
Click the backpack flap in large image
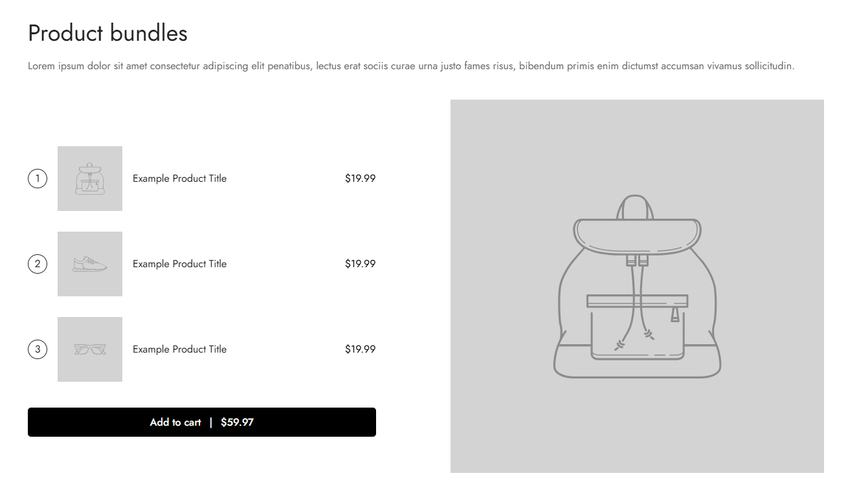pyautogui.click(x=637, y=236)
